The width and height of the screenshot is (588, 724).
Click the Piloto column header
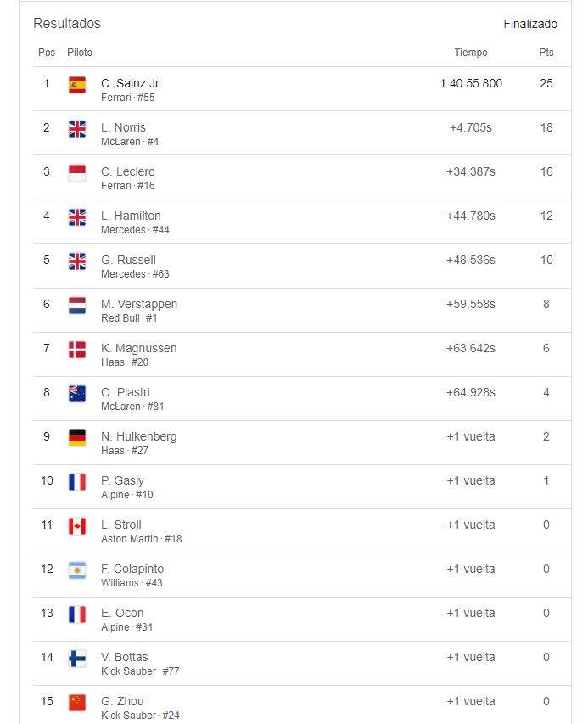coord(80,53)
